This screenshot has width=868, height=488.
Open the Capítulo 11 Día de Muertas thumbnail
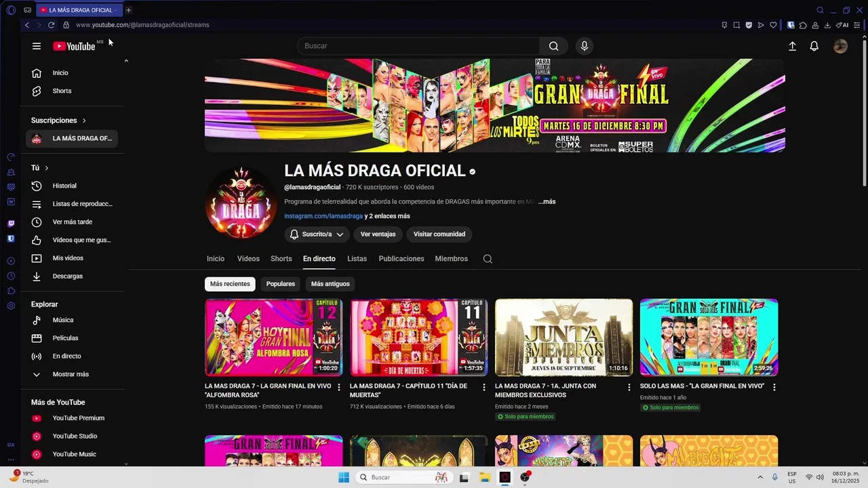(x=418, y=338)
